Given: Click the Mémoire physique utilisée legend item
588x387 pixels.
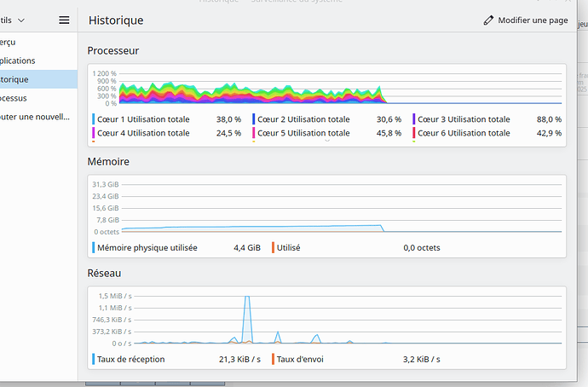Looking at the screenshot, I should [x=147, y=248].
